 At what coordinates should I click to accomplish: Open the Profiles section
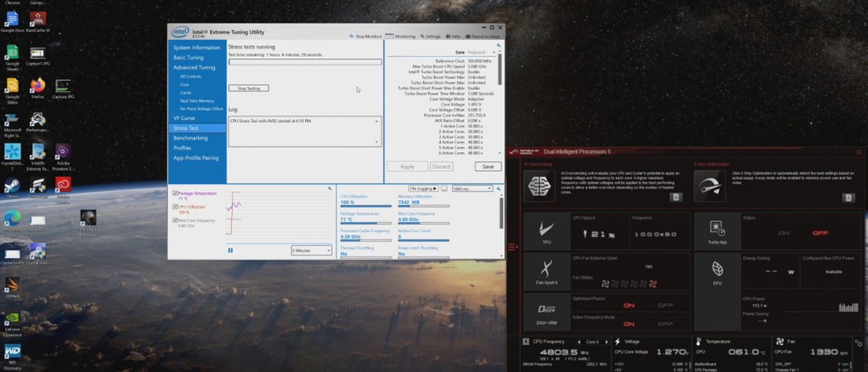point(182,148)
